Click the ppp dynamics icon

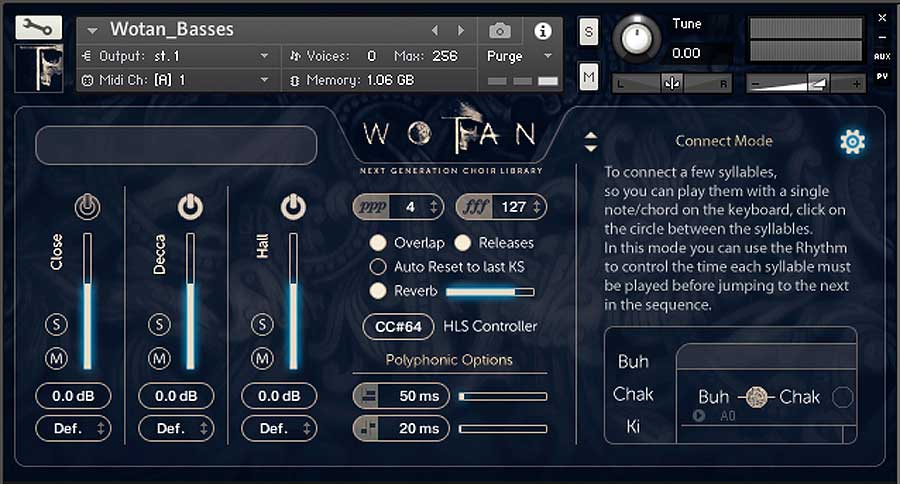(372, 207)
